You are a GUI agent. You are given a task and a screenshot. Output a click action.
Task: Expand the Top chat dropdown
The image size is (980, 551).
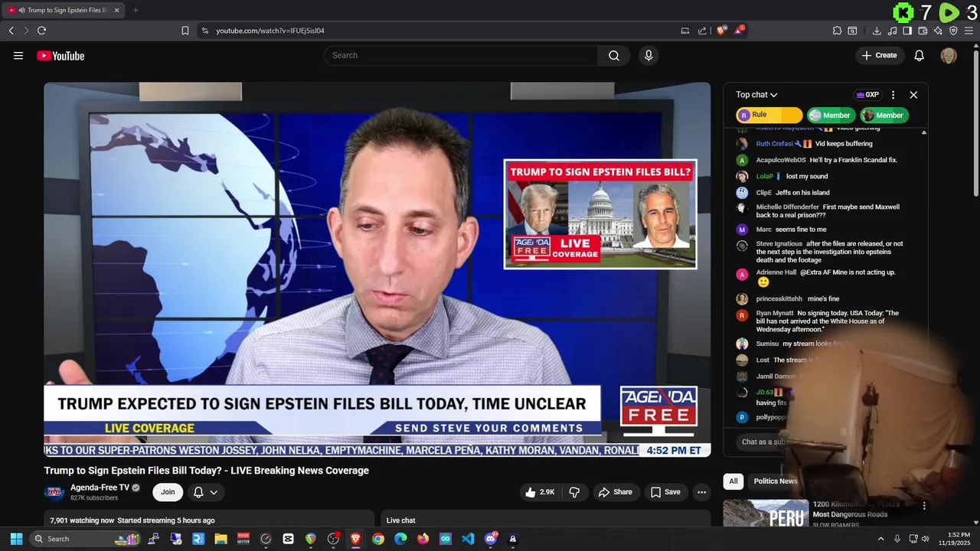click(756, 95)
